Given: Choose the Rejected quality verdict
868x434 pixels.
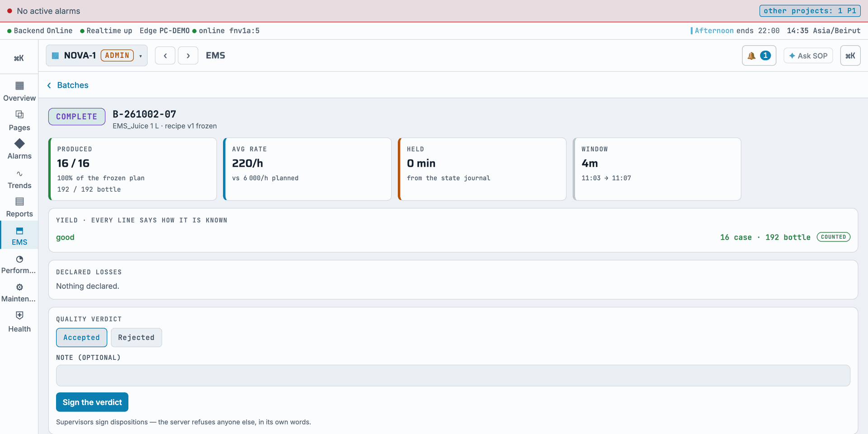Looking at the screenshot, I should tap(136, 337).
